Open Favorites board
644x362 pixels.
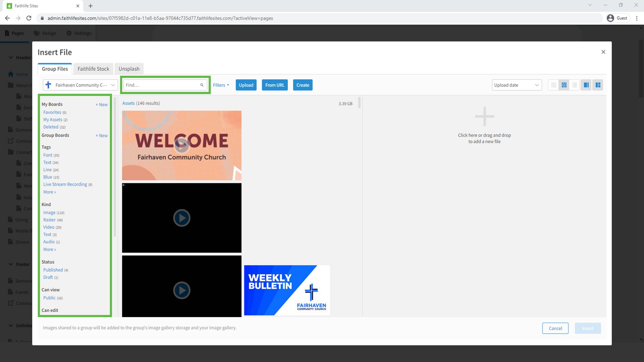pyautogui.click(x=52, y=112)
